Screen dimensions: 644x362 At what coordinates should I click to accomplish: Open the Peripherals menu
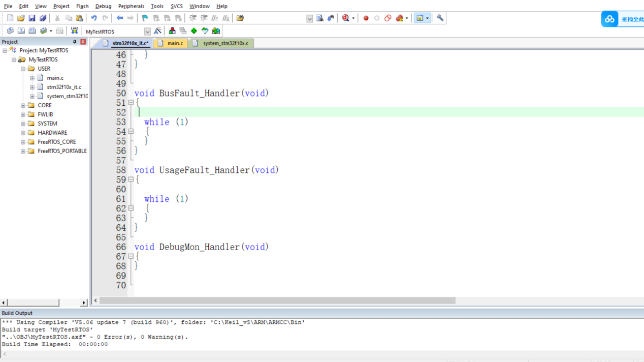coord(131,6)
